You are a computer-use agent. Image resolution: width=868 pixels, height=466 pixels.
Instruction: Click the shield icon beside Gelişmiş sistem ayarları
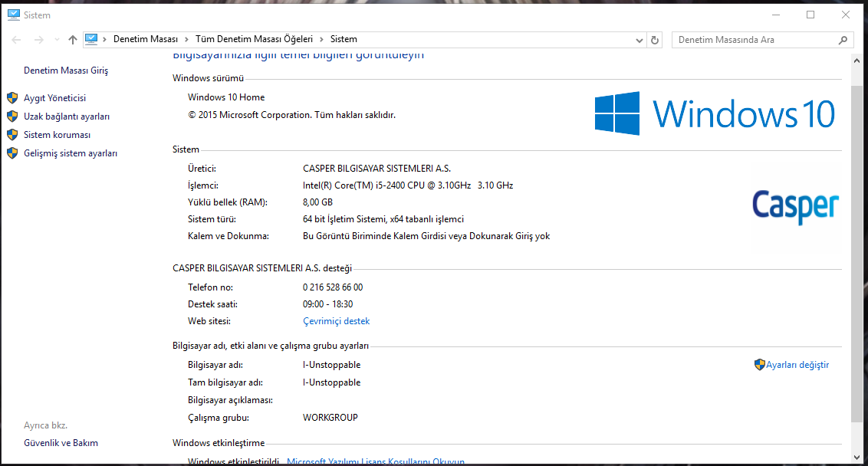coord(12,153)
